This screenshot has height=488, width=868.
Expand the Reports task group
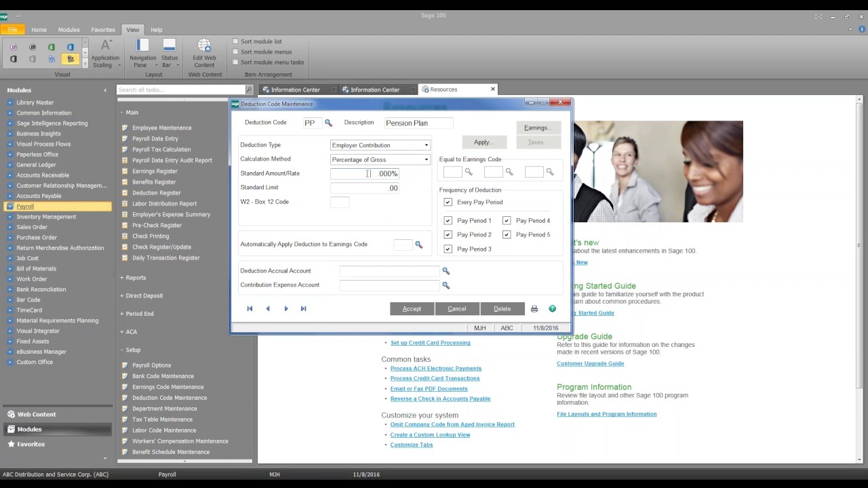pyautogui.click(x=133, y=278)
